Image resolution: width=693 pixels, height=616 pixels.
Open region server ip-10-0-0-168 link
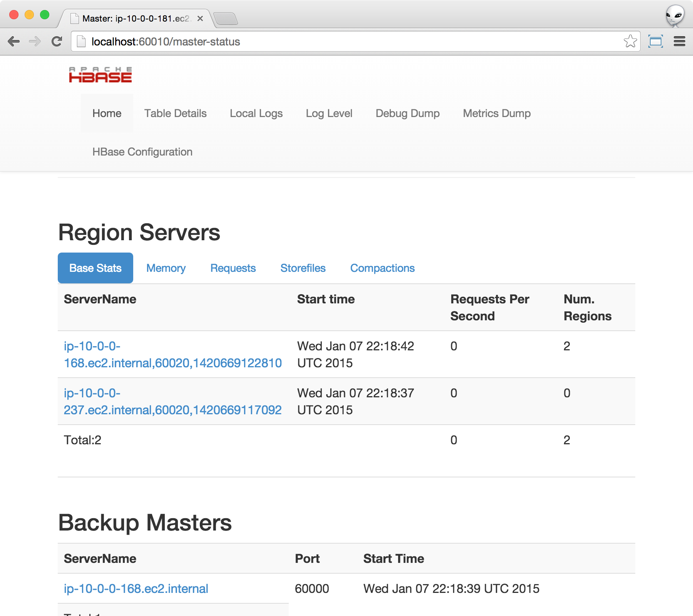(x=172, y=363)
